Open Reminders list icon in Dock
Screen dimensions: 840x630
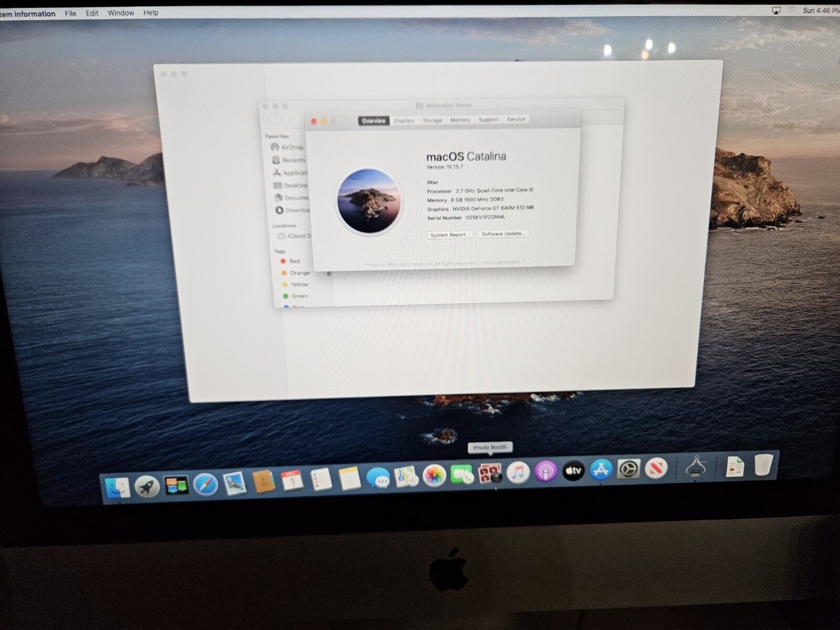(x=321, y=479)
